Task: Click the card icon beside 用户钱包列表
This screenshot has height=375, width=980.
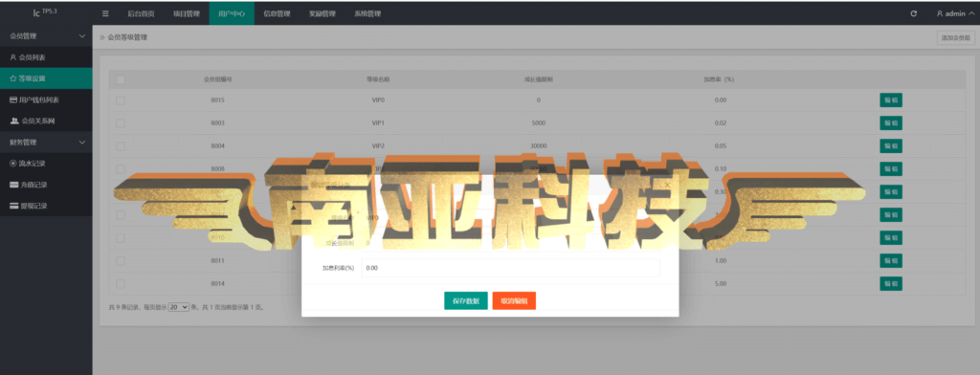Action: [x=13, y=100]
